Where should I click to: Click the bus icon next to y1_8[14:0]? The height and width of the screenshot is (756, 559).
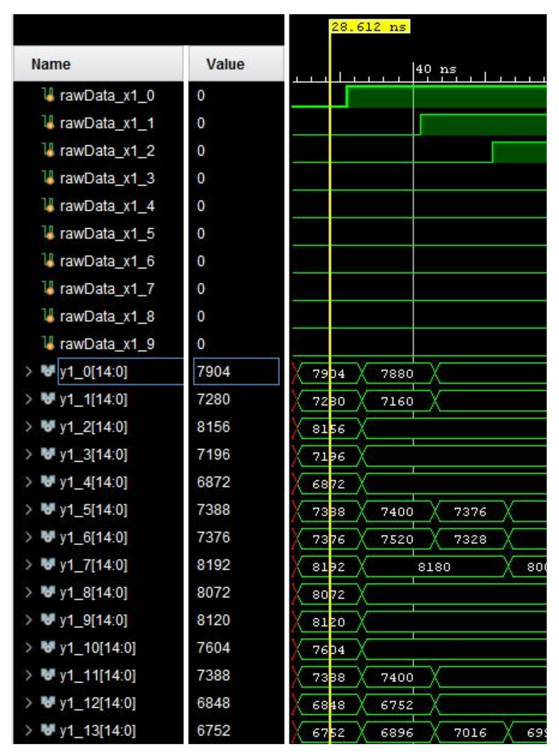click(48, 592)
